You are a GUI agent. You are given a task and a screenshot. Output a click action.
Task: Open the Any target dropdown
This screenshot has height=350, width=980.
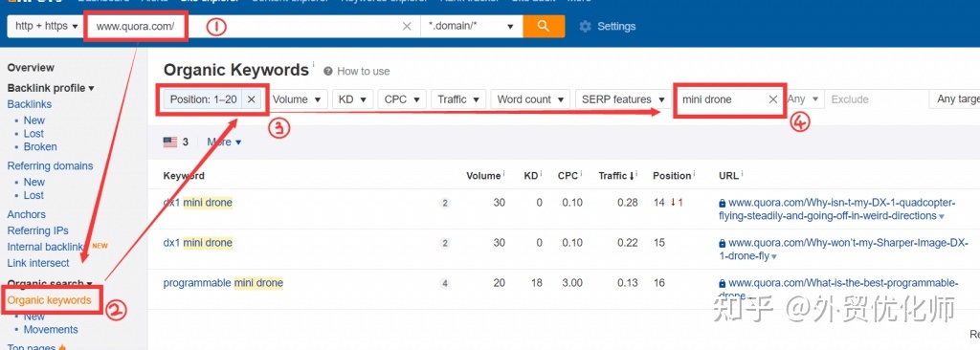[x=955, y=99]
